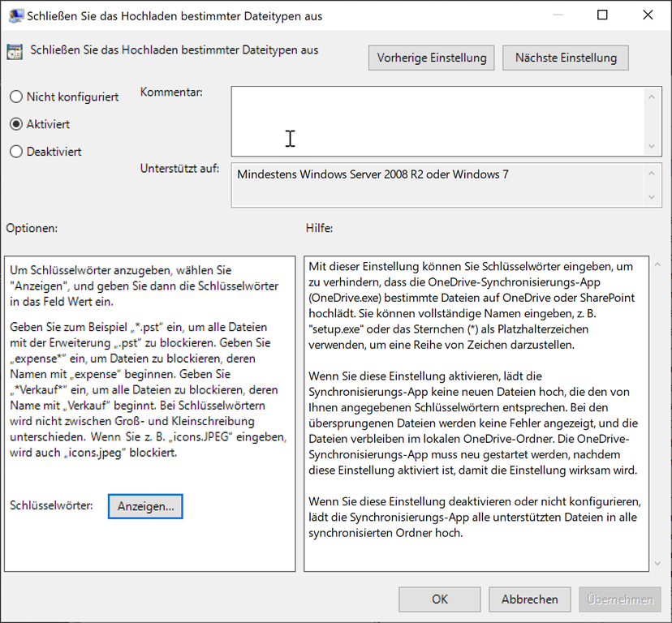Go to 'Nächste Einstellung'
The image size is (672, 623).
[566, 58]
